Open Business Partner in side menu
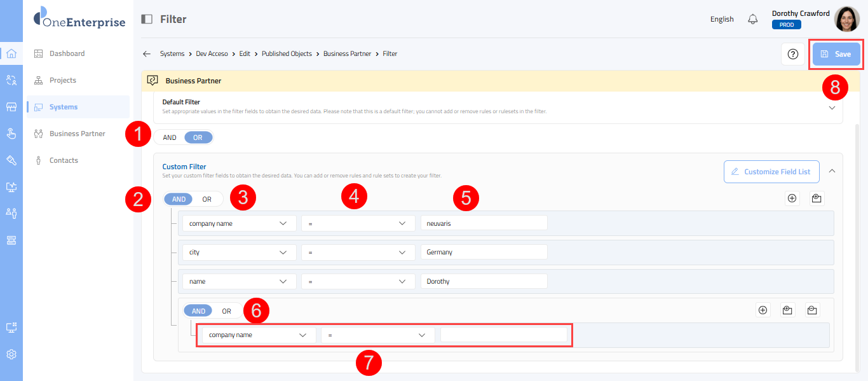Viewport: 868px width, 381px height. tap(77, 134)
